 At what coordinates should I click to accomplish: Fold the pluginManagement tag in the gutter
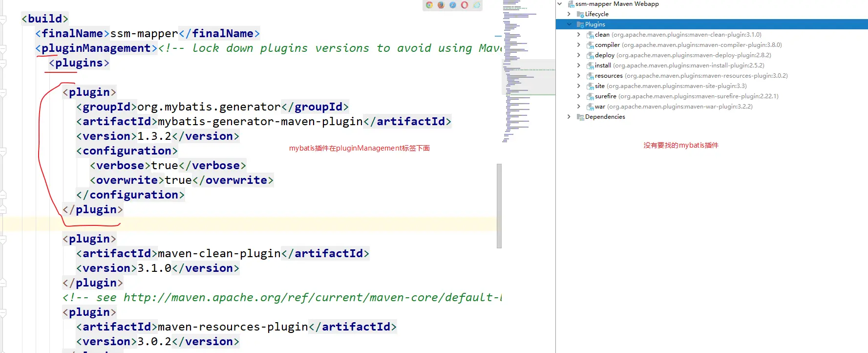(3, 49)
